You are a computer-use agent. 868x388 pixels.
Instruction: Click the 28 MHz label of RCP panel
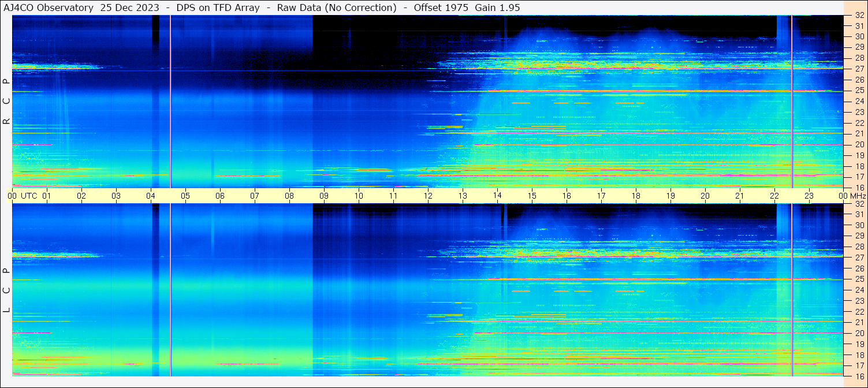[859, 58]
